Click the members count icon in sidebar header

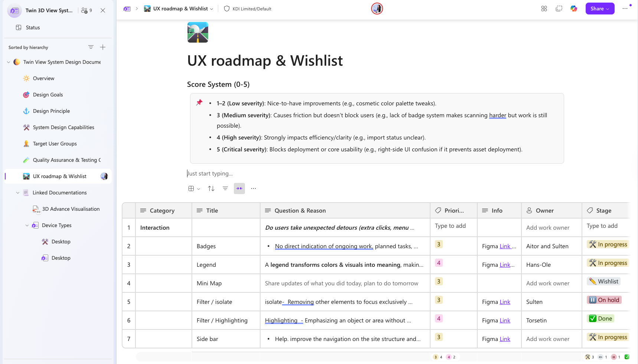pos(86,10)
